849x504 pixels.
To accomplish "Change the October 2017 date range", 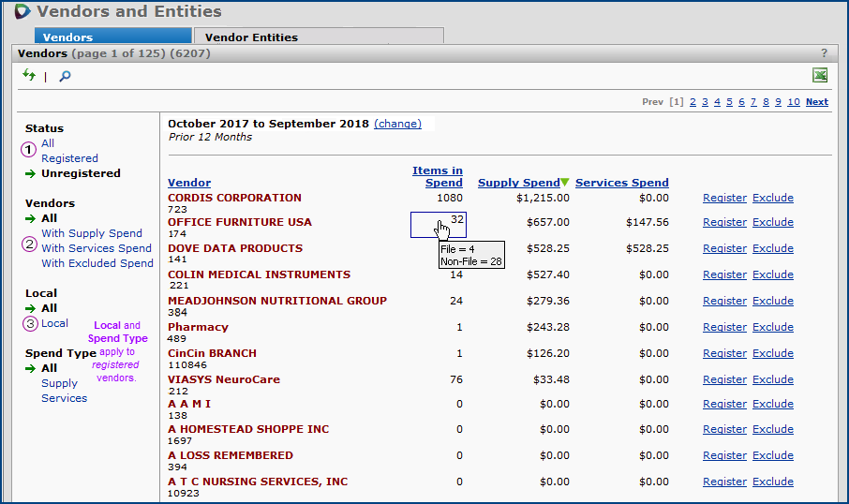I will click(397, 124).
